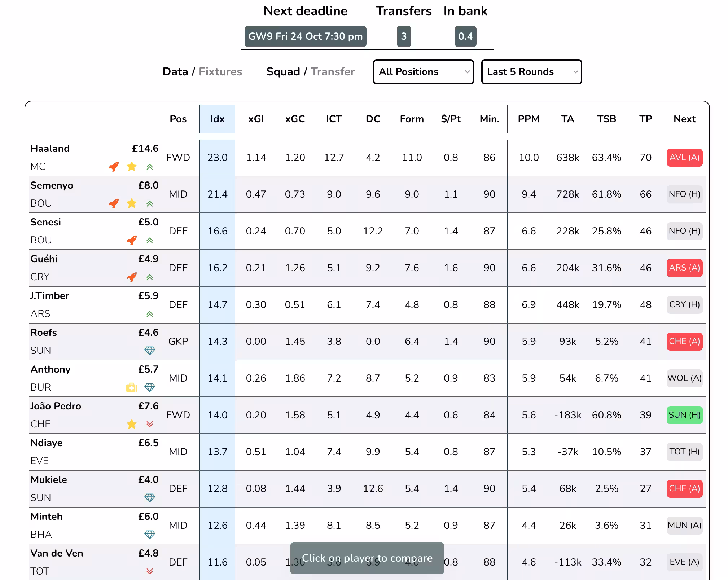Viewport: 728px width, 580px height.
Task: Switch view to Fixtures
Action: 220,72
